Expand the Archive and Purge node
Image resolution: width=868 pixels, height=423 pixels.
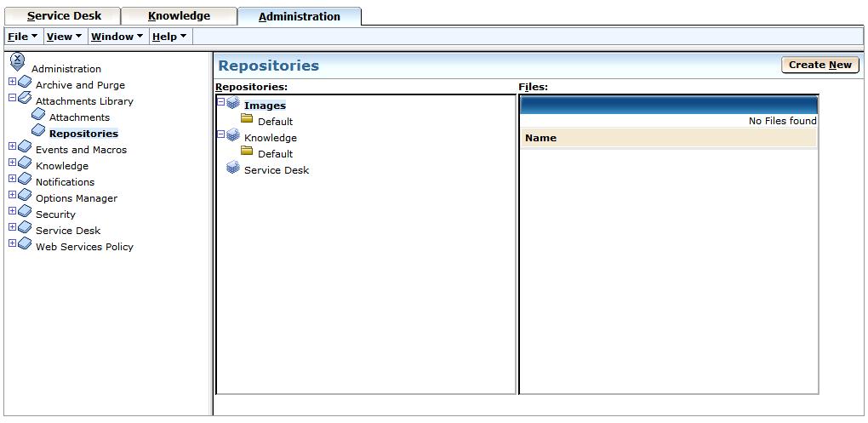tap(12, 83)
